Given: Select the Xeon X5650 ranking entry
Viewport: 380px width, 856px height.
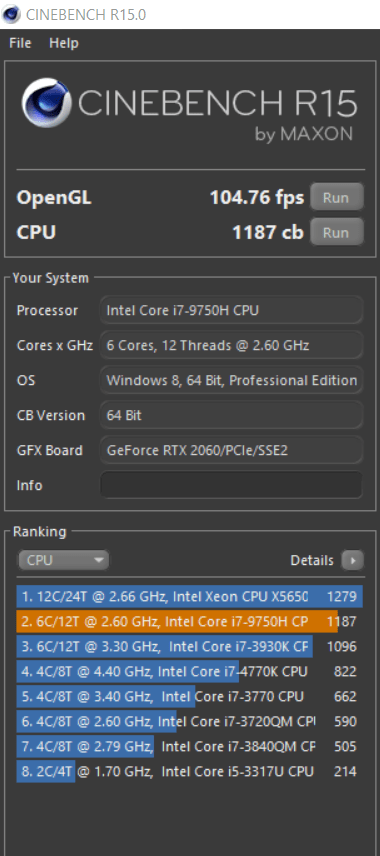Looking at the screenshot, I should pos(189,596).
